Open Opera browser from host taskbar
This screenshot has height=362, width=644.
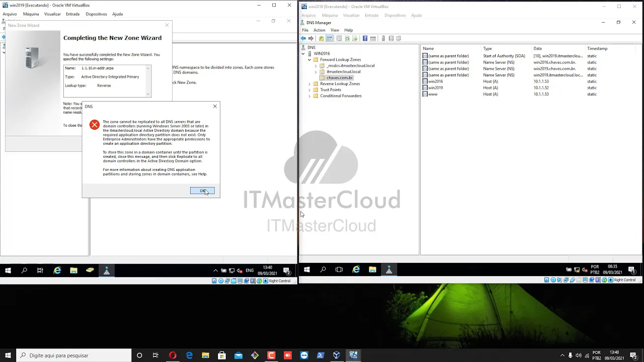[x=173, y=355]
